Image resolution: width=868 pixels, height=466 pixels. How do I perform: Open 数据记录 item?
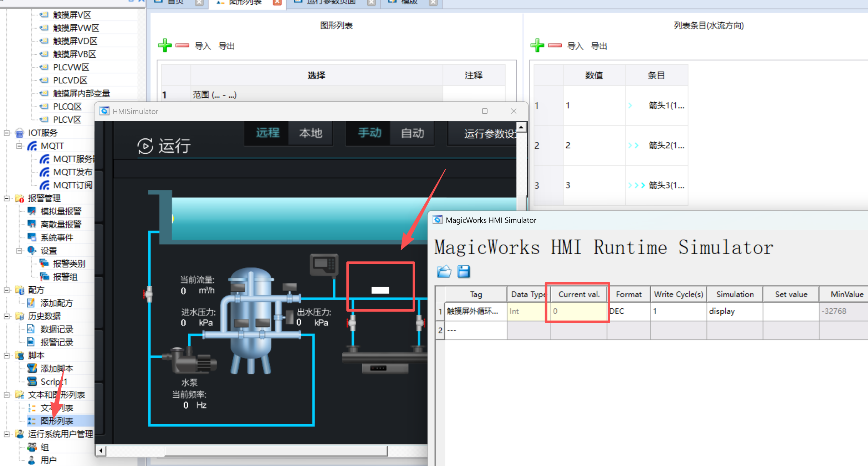57,329
